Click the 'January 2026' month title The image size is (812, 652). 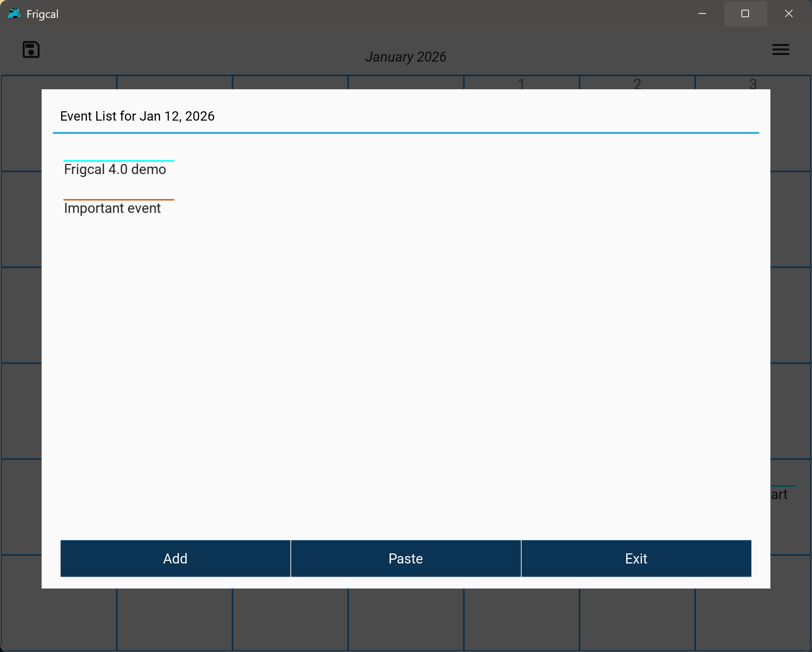coord(406,57)
